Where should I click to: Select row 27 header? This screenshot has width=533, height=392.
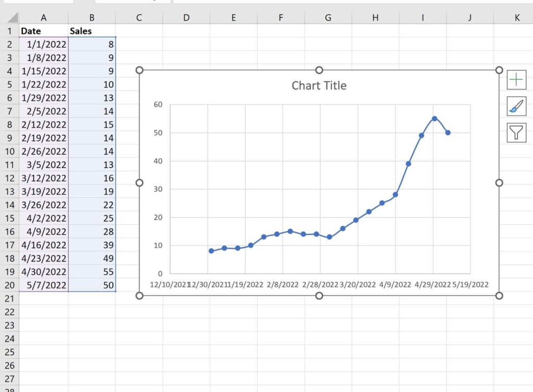(x=9, y=379)
